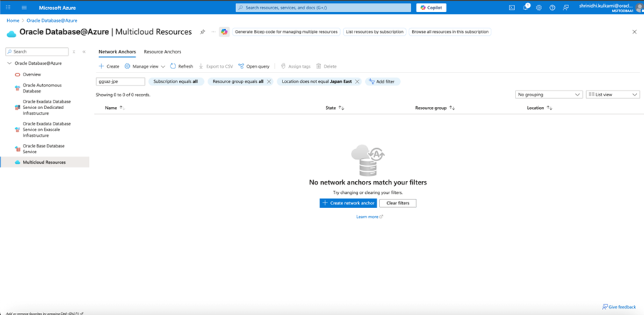Select Multicloud Resources in the sidebar

pyautogui.click(x=44, y=162)
